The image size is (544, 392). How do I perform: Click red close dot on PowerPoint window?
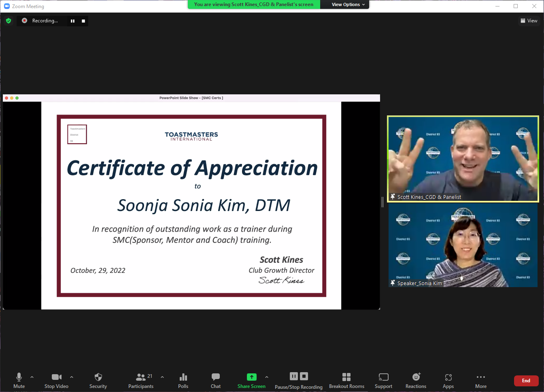tap(6, 98)
